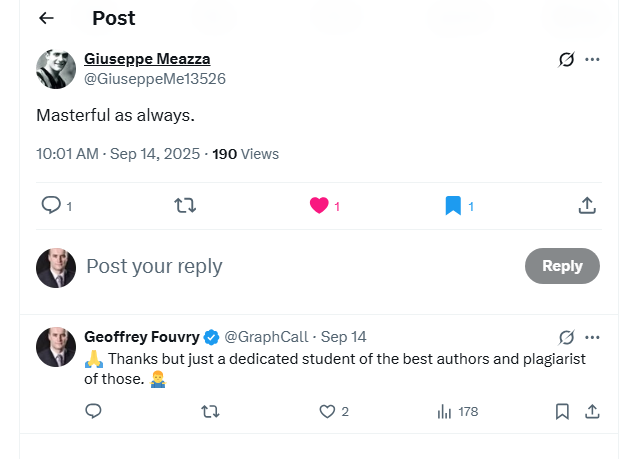Screen dimensions: 622x459
Task: Open Giuseppe Meazza's avatar photo
Action: (56, 69)
